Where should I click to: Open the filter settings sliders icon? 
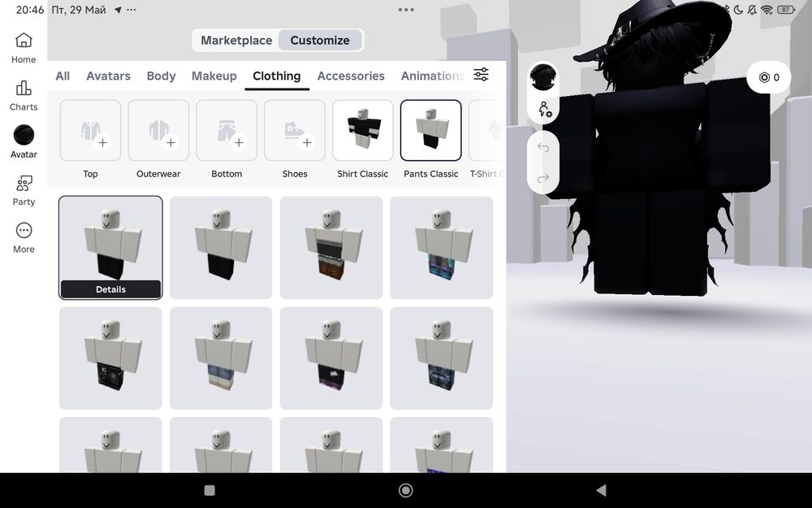tap(481, 75)
